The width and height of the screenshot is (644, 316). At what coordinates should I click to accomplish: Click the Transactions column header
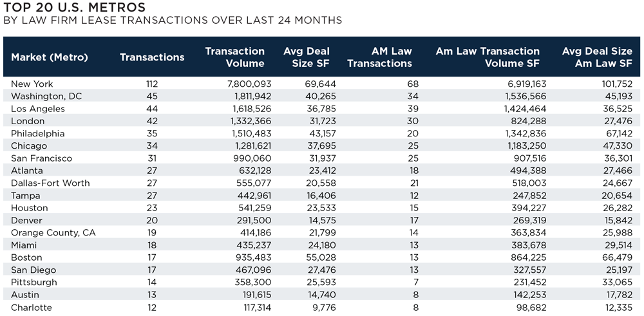(152, 57)
